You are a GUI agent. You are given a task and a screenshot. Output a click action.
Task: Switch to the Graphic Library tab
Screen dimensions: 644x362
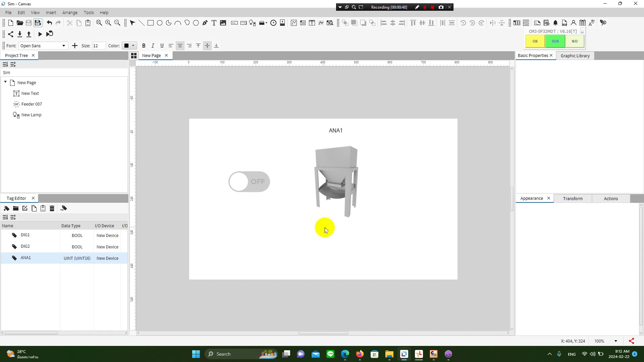point(575,56)
